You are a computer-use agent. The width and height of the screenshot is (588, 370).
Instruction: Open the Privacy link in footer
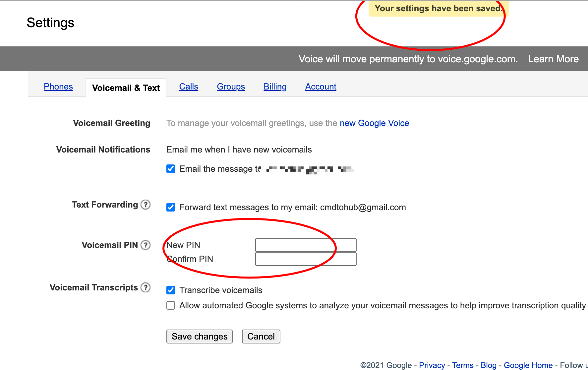[x=432, y=365]
